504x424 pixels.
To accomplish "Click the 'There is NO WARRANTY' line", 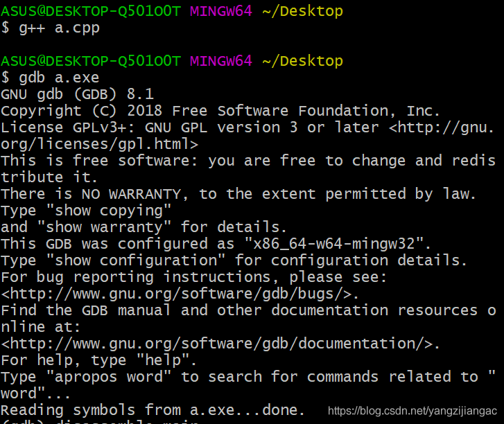I will point(238,194).
